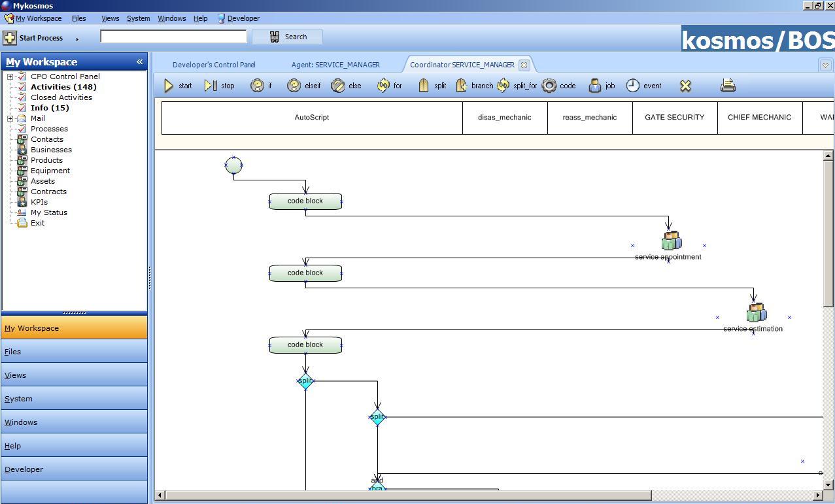
Task: Expand the CPO Control Panel tree node
Action: pos(10,76)
